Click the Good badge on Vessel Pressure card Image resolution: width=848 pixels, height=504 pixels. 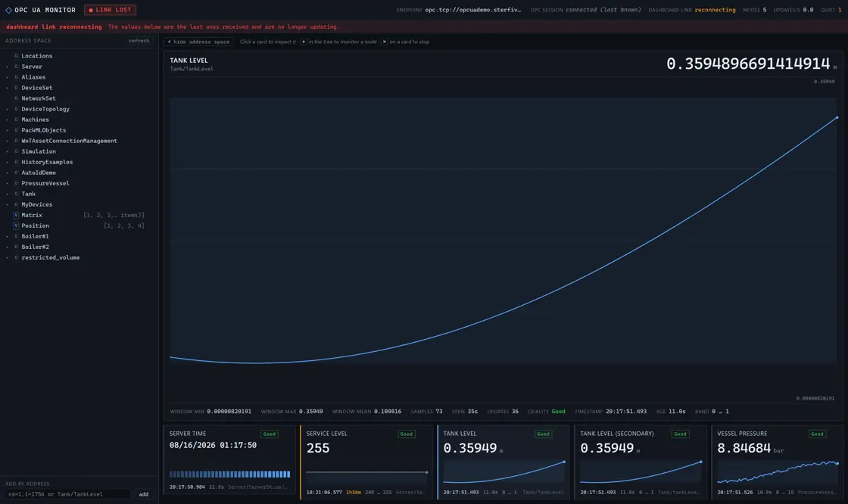pyautogui.click(x=817, y=434)
